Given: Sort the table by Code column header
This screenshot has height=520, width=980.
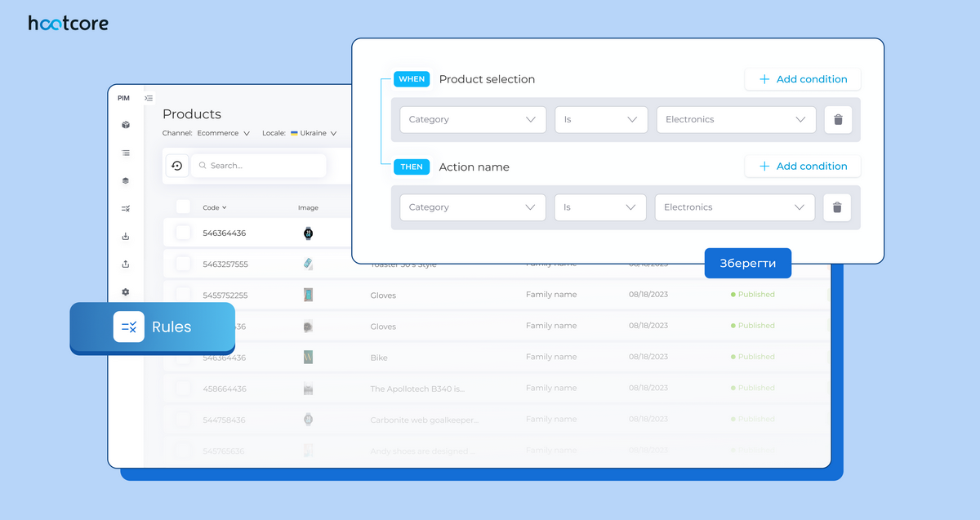Looking at the screenshot, I should 214,208.
